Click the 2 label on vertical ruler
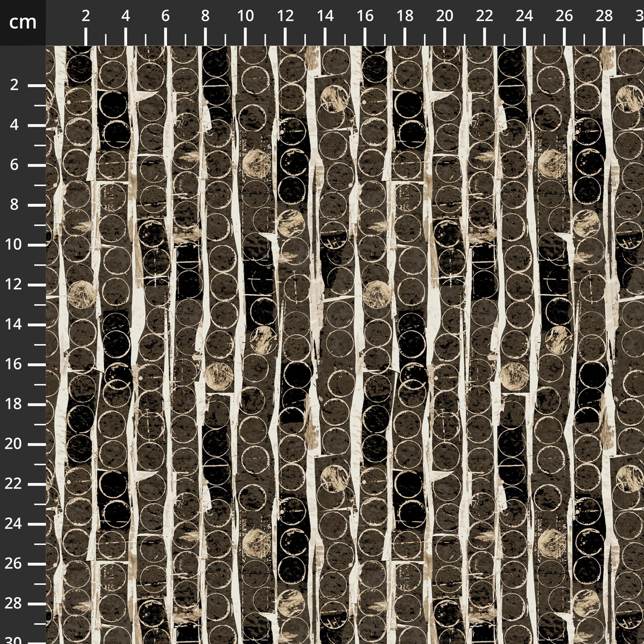The image size is (644, 644). pos(15,85)
